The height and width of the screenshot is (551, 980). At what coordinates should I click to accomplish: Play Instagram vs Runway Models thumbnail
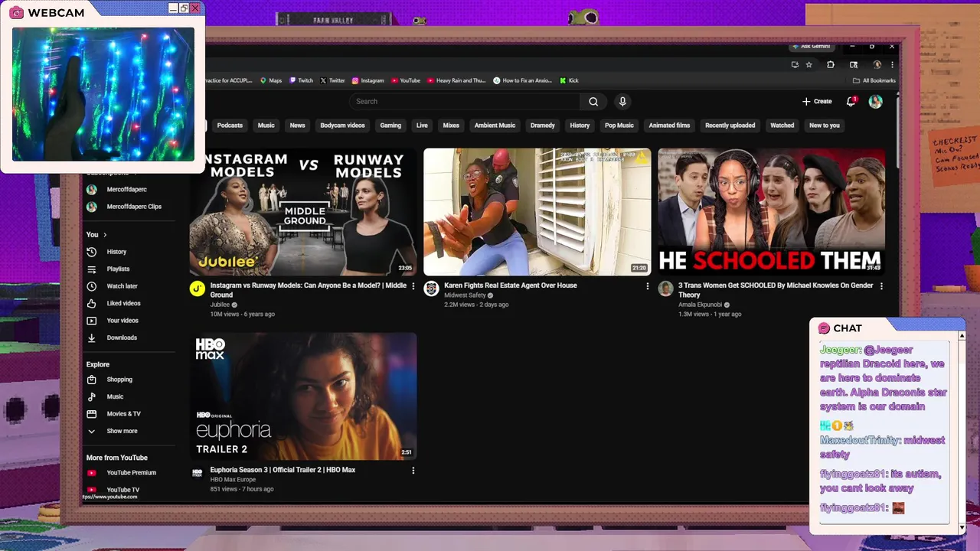(303, 212)
